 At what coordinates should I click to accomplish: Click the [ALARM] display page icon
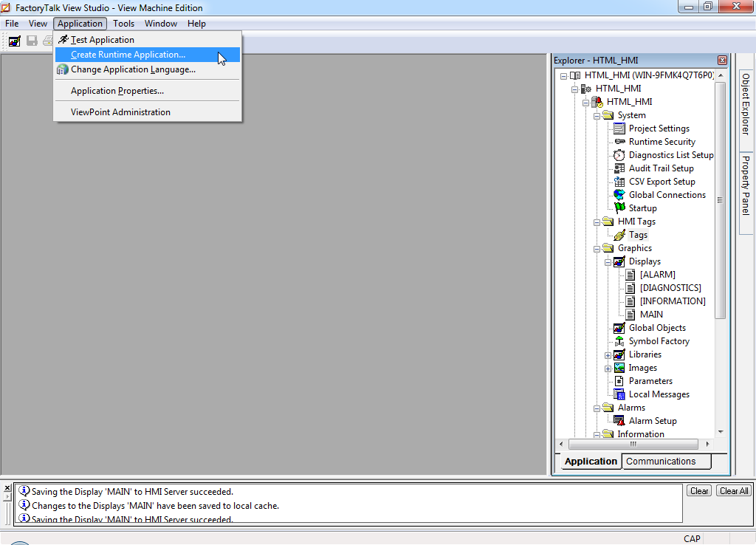click(x=630, y=275)
